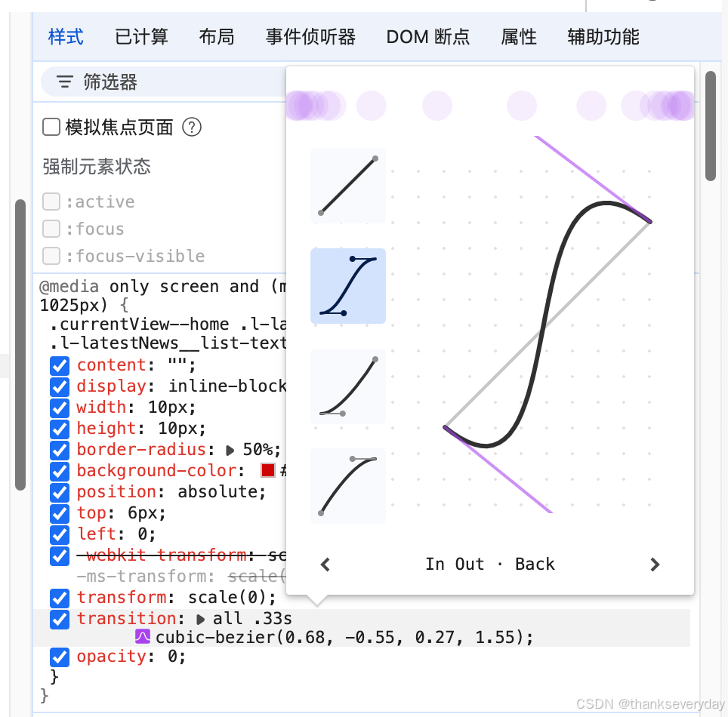
Task: Disable the opacity property checkbox
Action: tap(60, 657)
